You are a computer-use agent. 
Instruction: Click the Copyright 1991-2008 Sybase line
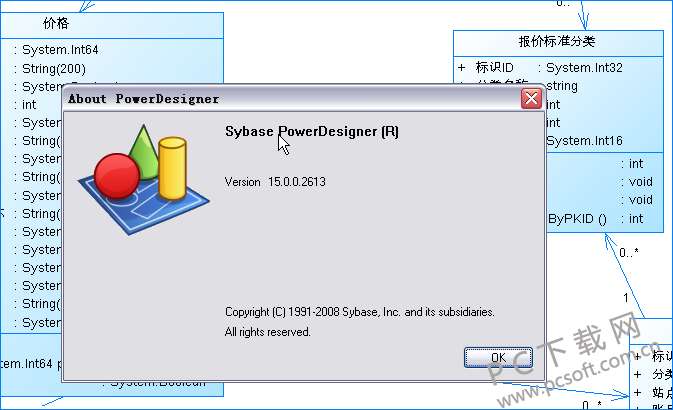pos(360,312)
